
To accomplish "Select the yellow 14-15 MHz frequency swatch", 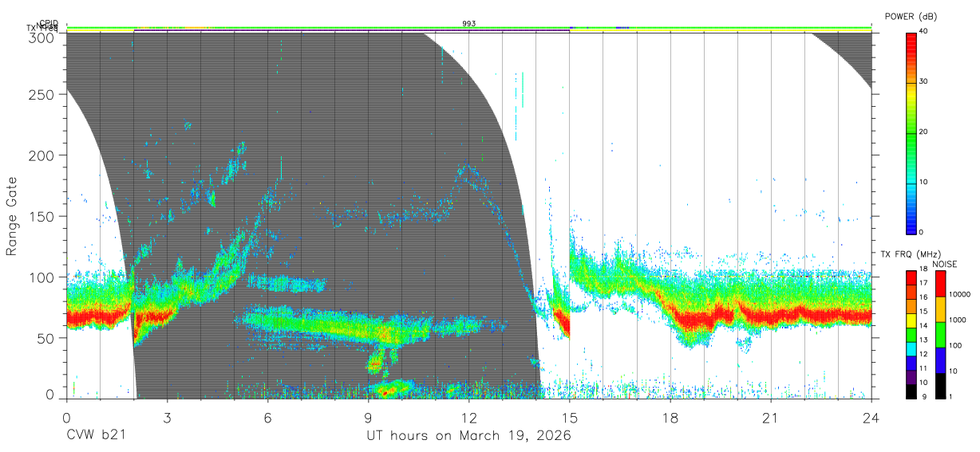I will pos(911,319).
